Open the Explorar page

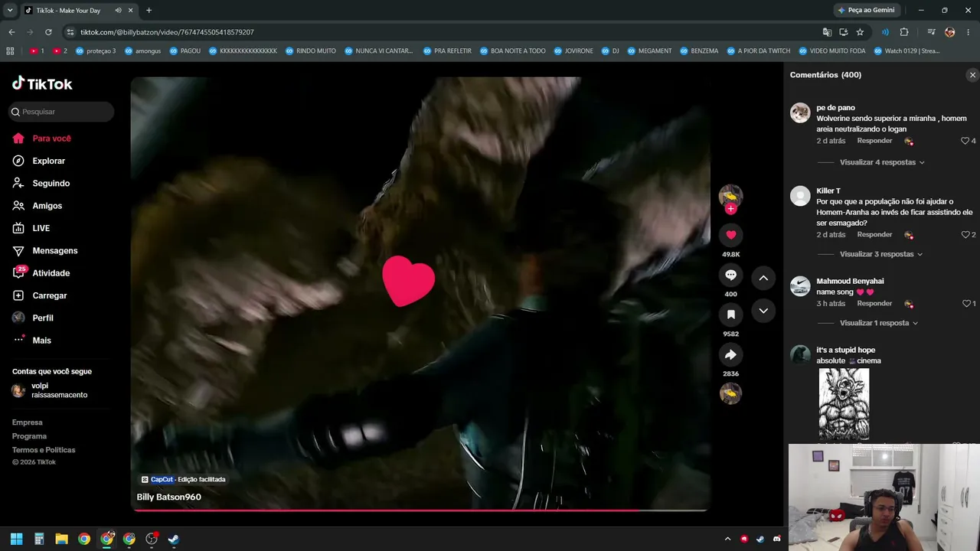pyautogui.click(x=48, y=161)
